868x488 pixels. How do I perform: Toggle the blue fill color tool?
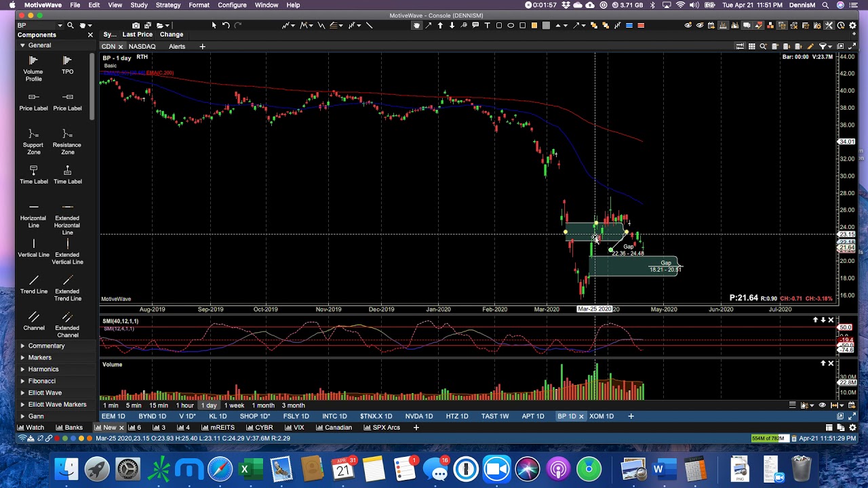coord(629,25)
